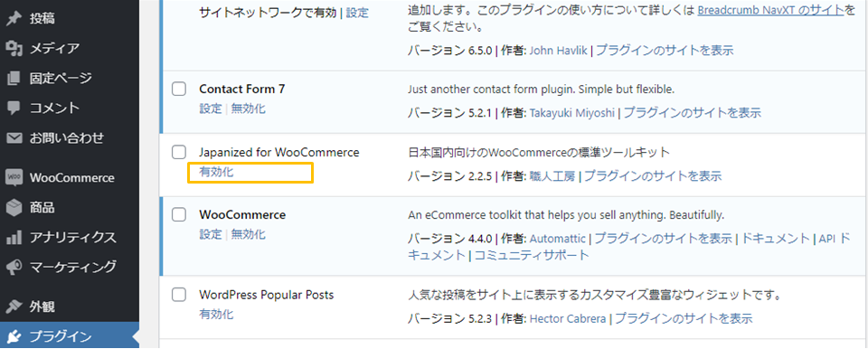Deactivate Contact Form 7 with 無効化

[248, 109]
